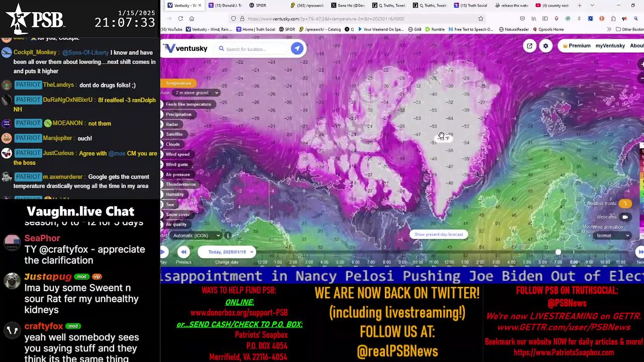Click the Ventusky locate-me arrow button
The width and height of the screenshot is (644, 362).
(297, 48)
